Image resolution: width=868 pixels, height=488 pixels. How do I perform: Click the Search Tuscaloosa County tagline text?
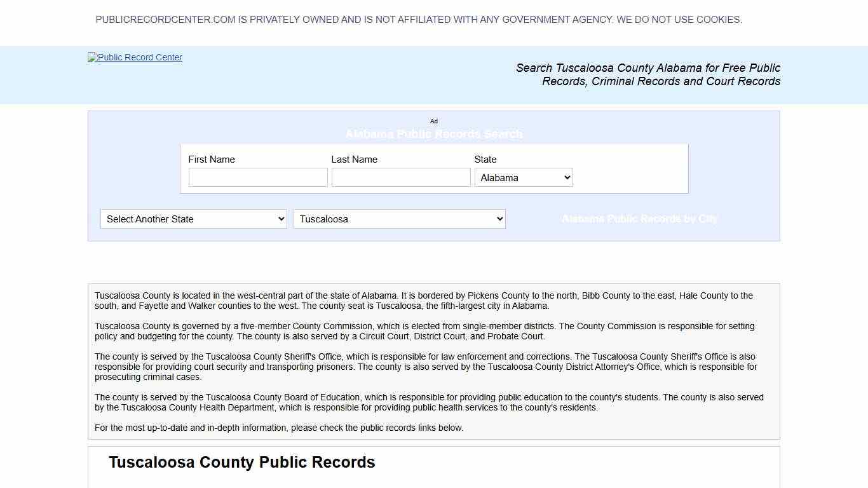pos(648,74)
